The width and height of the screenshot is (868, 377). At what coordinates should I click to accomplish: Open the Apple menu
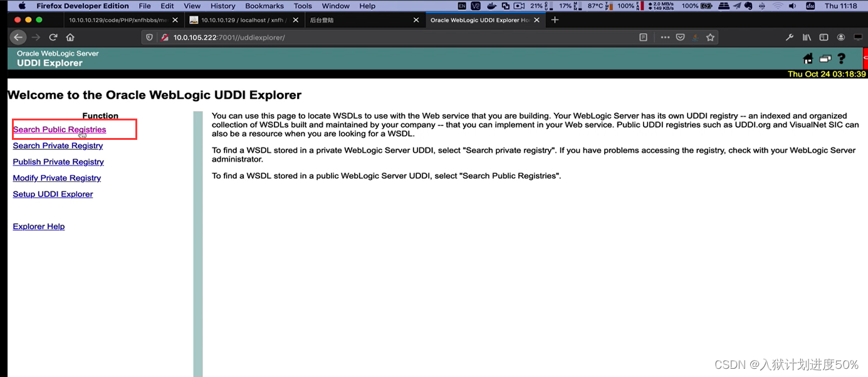click(22, 6)
